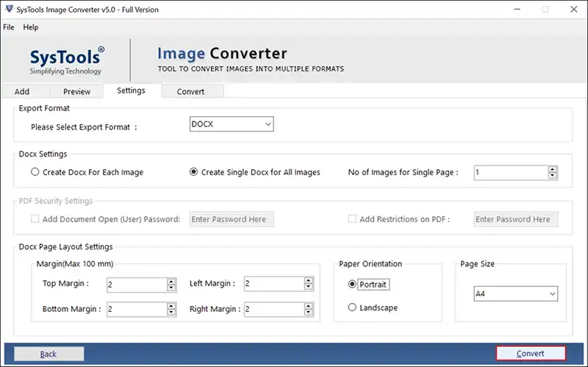Click the Top Margin value field
This screenshot has width=588, height=367.
coord(137,285)
